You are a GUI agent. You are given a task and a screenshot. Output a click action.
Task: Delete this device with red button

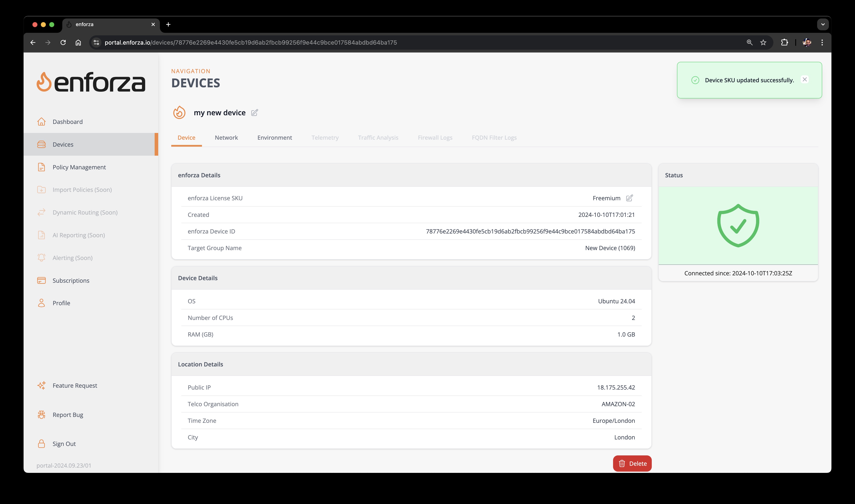click(x=632, y=464)
